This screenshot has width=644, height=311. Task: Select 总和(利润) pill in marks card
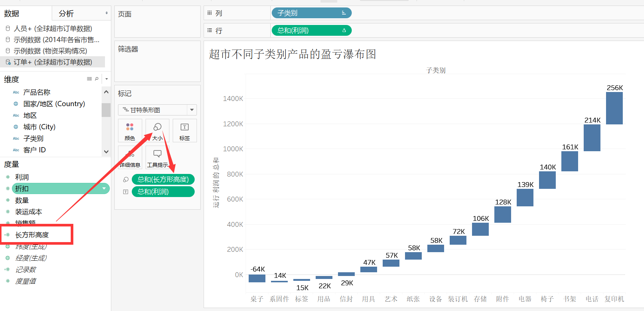tap(163, 192)
